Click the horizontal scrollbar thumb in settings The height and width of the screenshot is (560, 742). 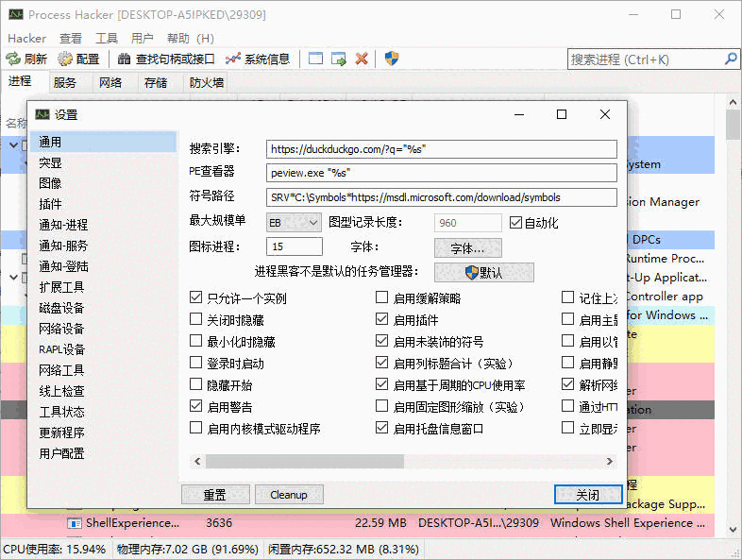[305, 461]
